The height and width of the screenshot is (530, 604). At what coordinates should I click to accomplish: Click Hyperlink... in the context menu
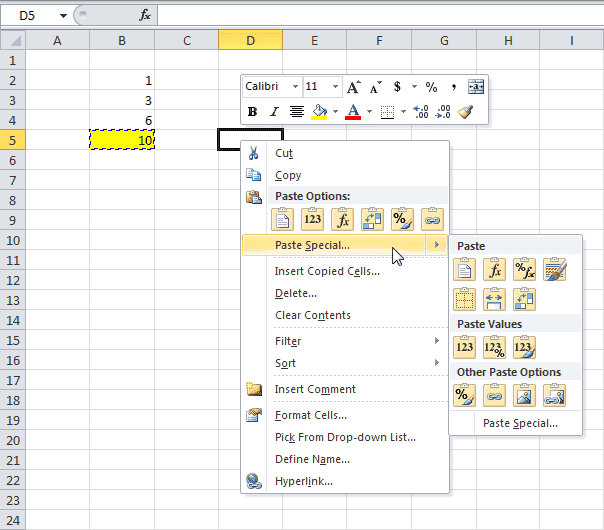tap(304, 481)
